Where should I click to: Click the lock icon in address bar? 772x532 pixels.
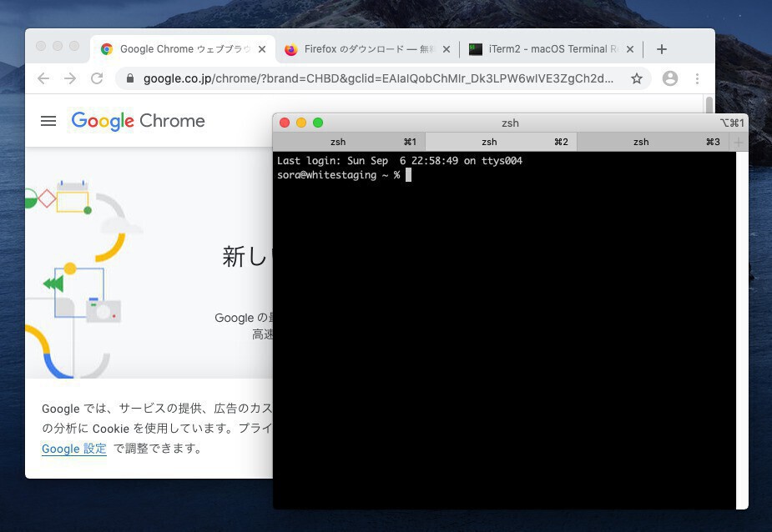[130, 78]
